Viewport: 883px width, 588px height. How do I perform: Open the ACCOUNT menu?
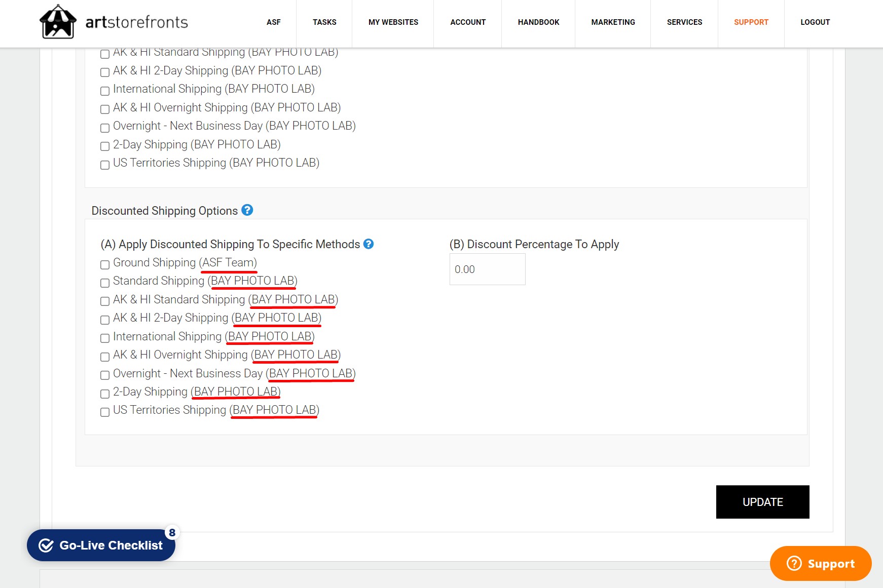point(468,22)
